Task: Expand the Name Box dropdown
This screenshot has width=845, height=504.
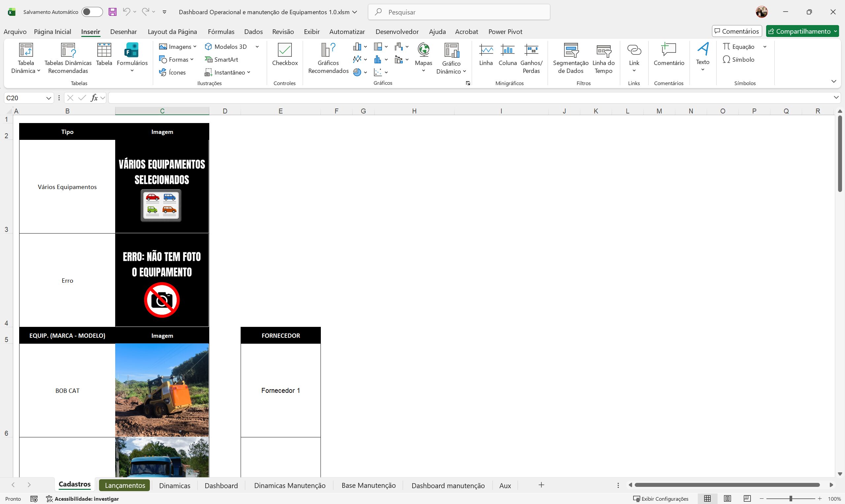Action: 49,98
